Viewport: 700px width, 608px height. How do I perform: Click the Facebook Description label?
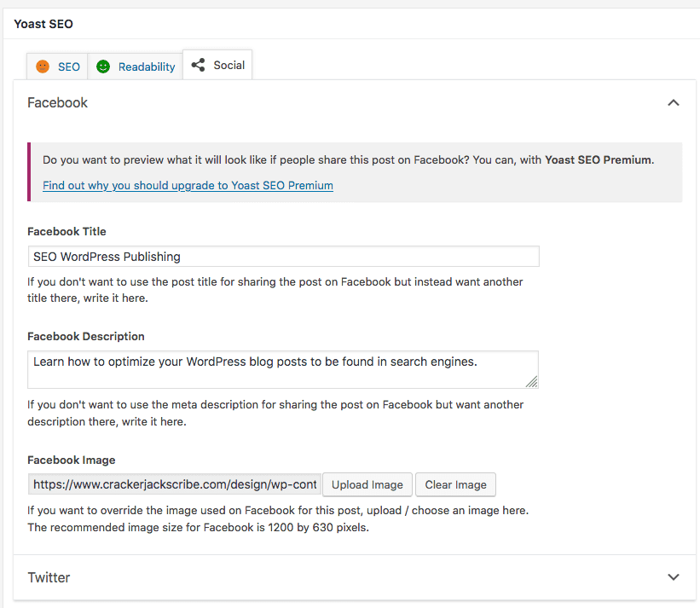coord(86,336)
